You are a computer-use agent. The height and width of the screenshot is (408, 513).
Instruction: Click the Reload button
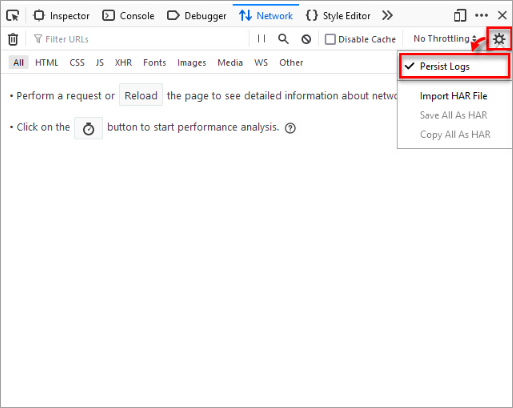pyautogui.click(x=141, y=95)
